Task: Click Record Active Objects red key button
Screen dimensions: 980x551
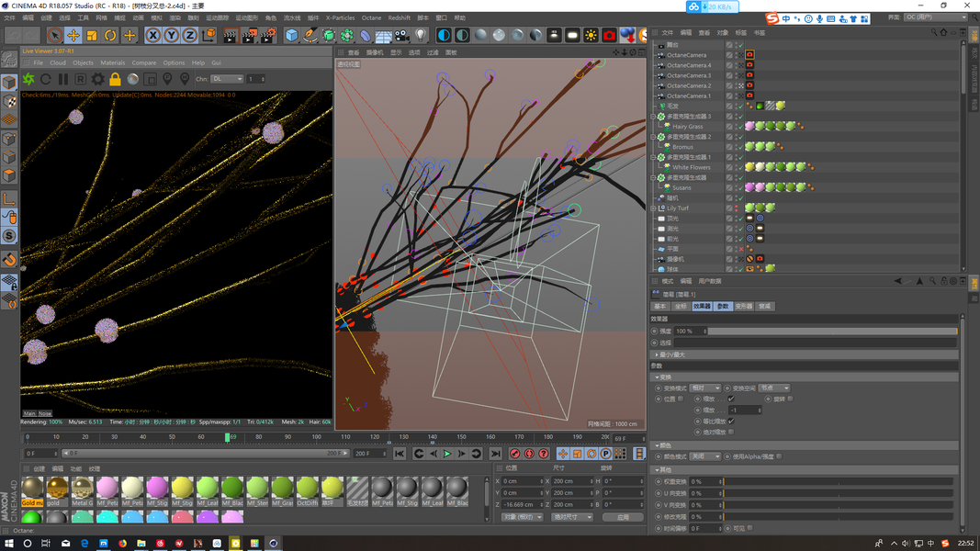Action: 515,455
